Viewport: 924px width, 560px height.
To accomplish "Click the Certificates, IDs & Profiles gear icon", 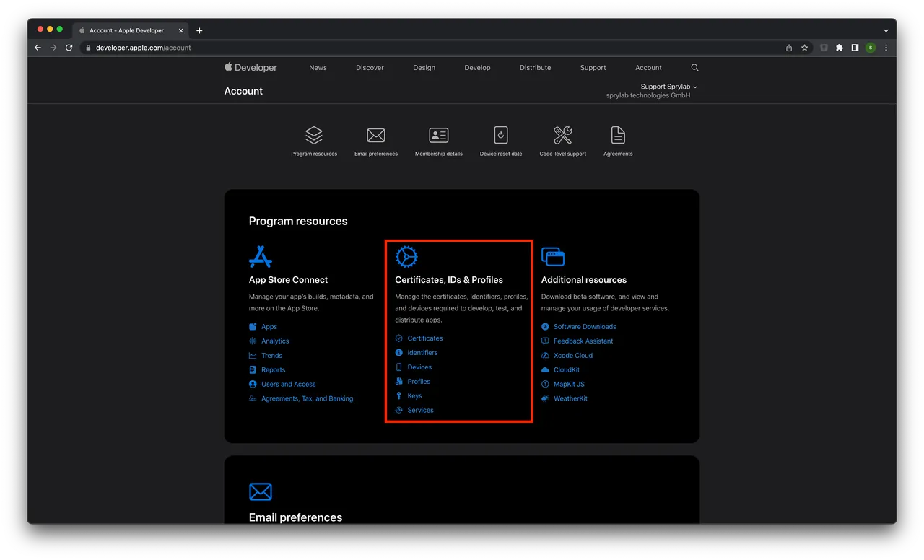I will 406,257.
